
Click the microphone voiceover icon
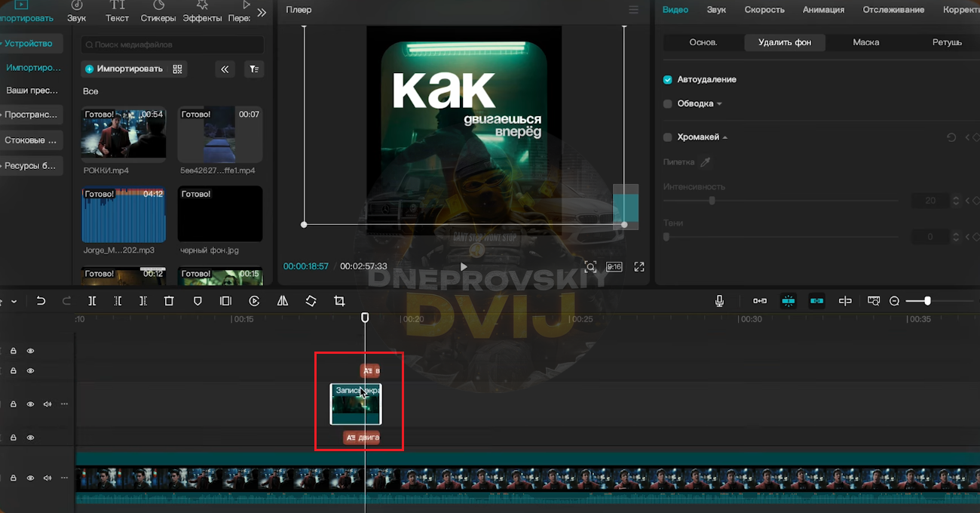(x=719, y=301)
